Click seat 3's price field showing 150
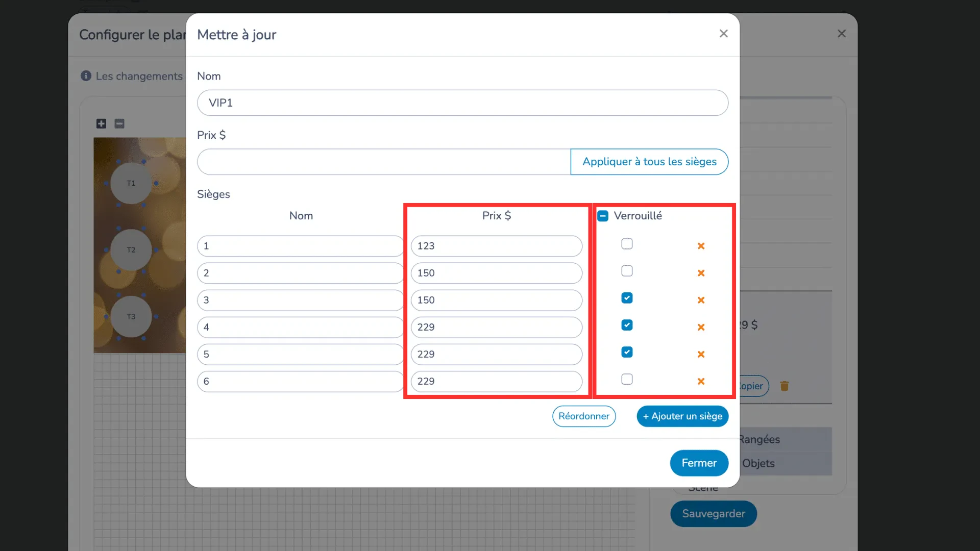This screenshot has height=551, width=980. pos(496,300)
